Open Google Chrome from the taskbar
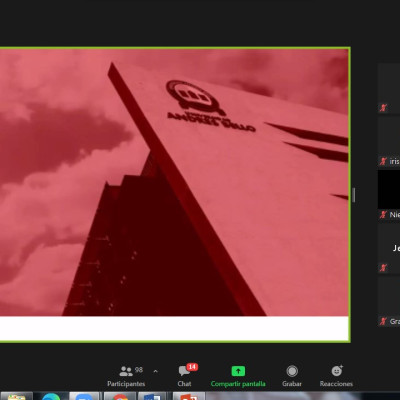 [120, 396]
